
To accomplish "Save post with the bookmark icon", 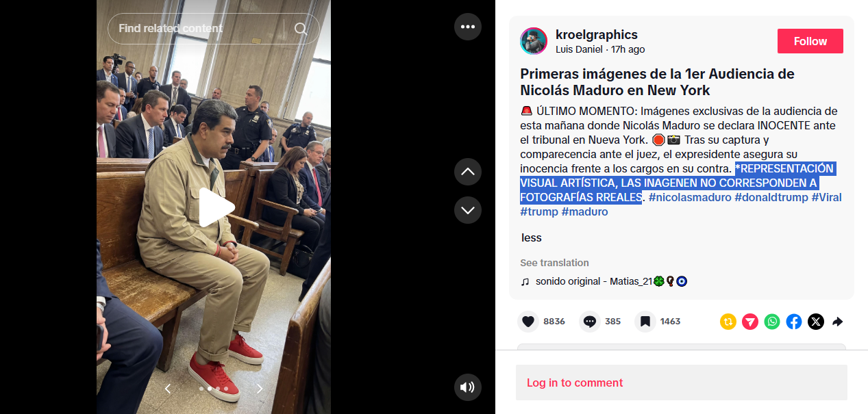I will pos(645,322).
